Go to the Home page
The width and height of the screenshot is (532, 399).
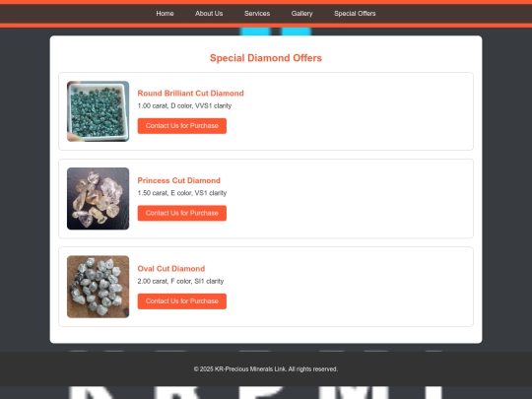tap(165, 14)
